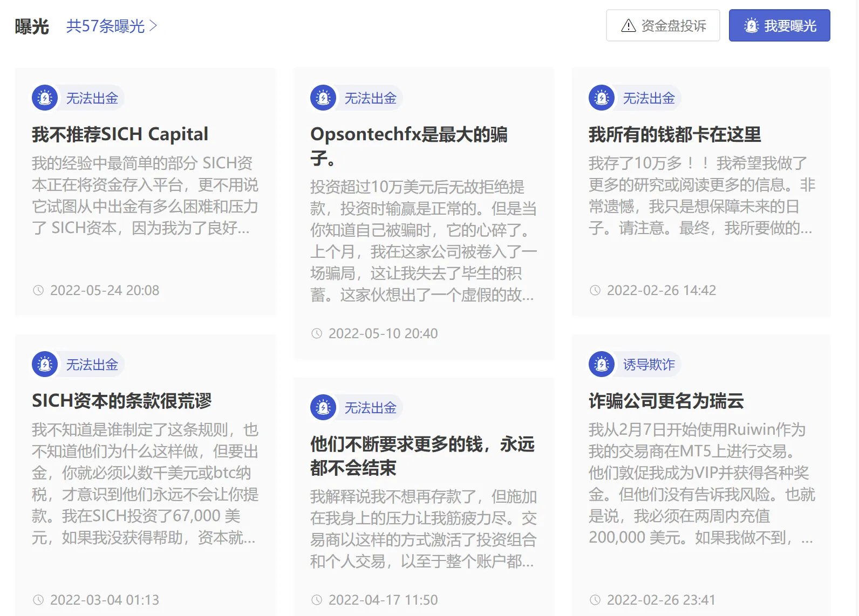Open the Opsontechfx是最大的骗子 title

[409, 146]
